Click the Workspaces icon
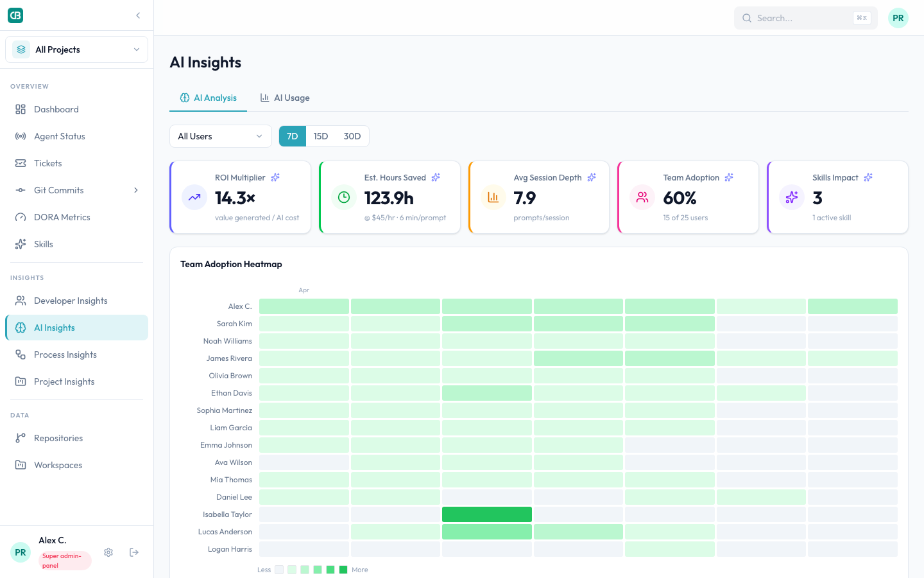Viewport: 924px width, 578px height. pos(21,465)
